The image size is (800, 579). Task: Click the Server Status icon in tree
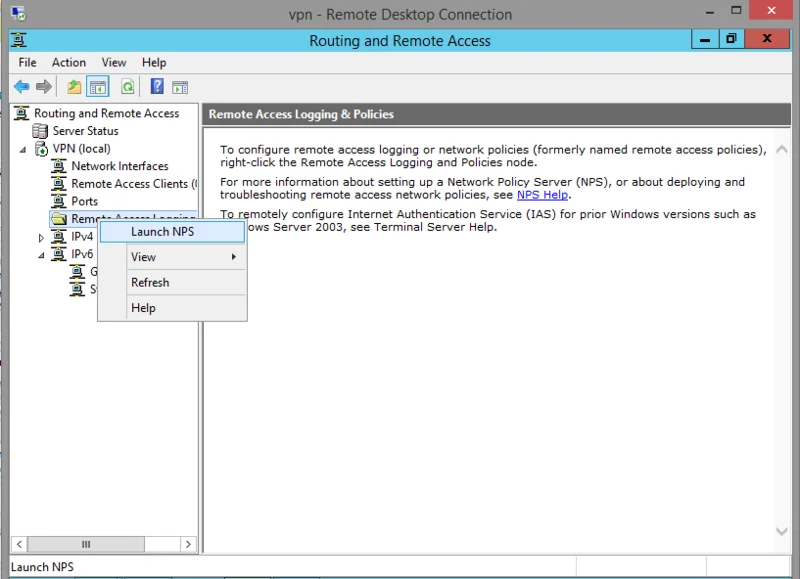click(40, 131)
